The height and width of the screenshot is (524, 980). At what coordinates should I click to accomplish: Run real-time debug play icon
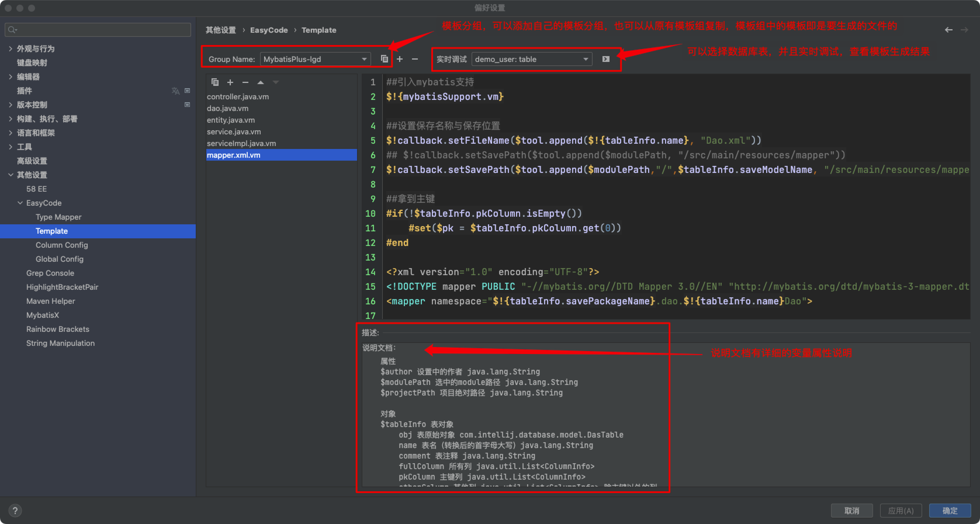point(606,59)
